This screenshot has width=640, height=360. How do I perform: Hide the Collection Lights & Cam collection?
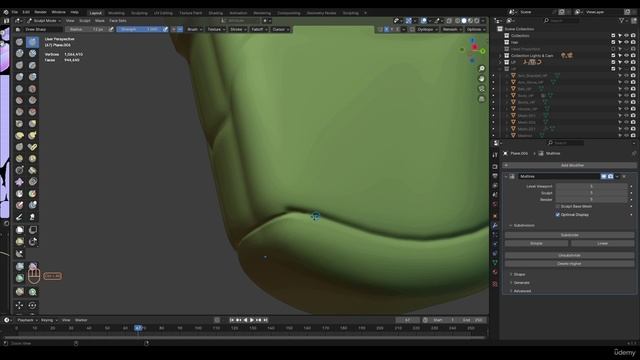(x=627, y=56)
